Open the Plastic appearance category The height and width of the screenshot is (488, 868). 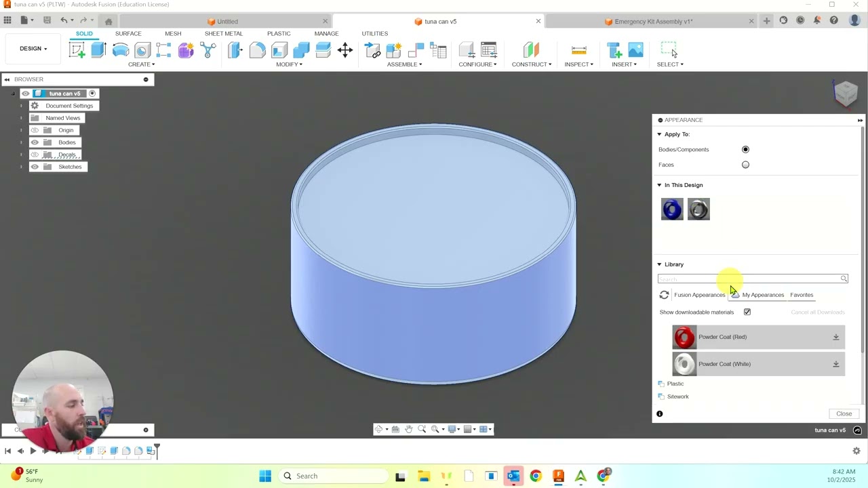[675, 384]
